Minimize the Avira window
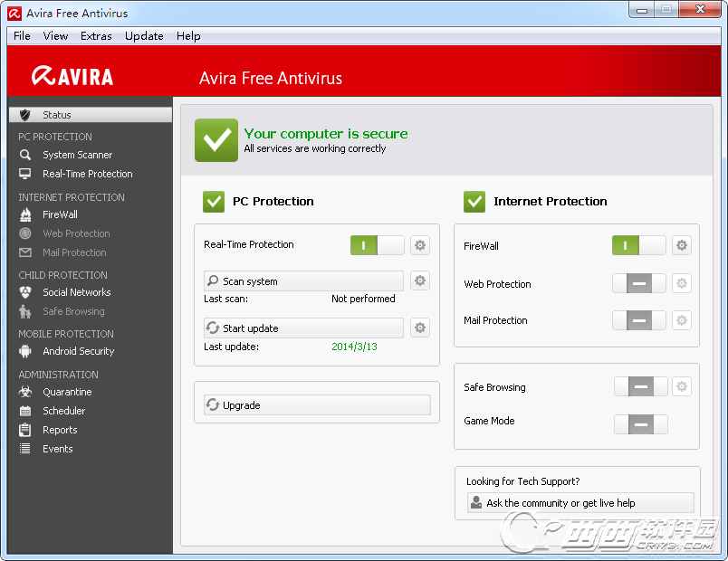728x561 pixels. (x=642, y=10)
